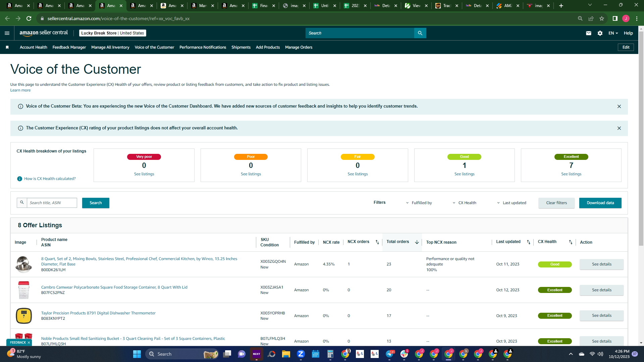The height and width of the screenshot is (362, 644).
Task: Open a new browser tab
Action: [x=561, y=6]
